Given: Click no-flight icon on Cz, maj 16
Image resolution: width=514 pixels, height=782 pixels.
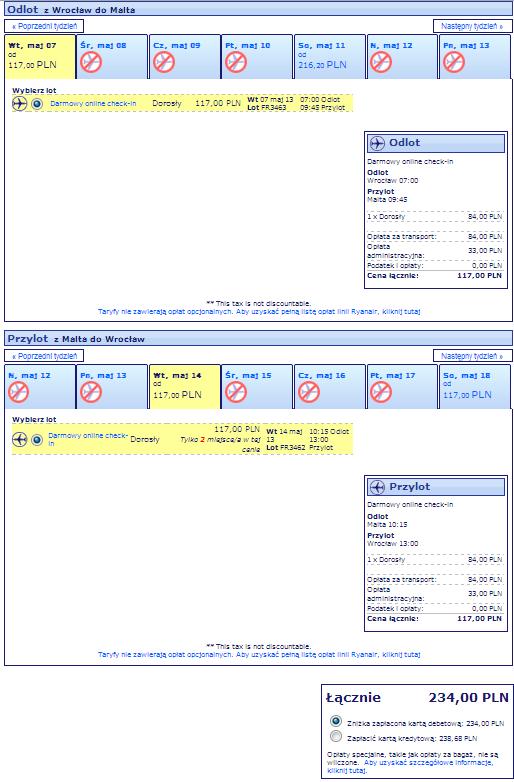Looking at the screenshot, I should coord(309,392).
